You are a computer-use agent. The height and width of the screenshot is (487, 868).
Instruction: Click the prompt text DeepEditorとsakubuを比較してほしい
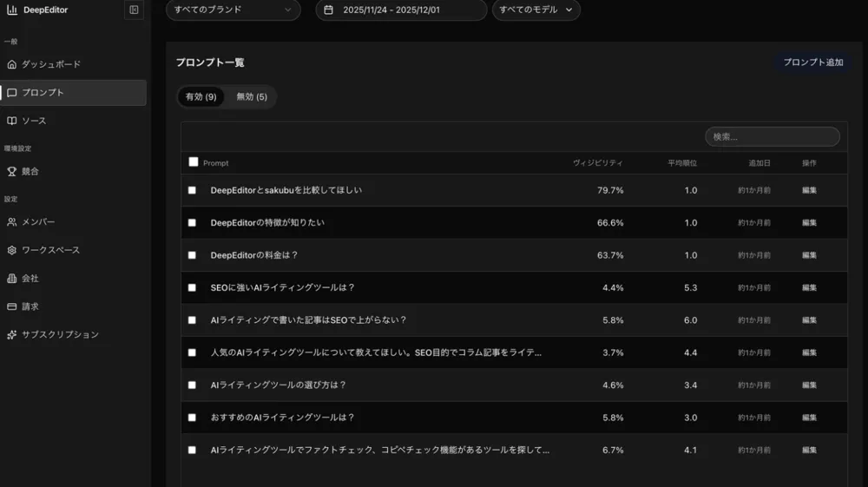tap(286, 190)
